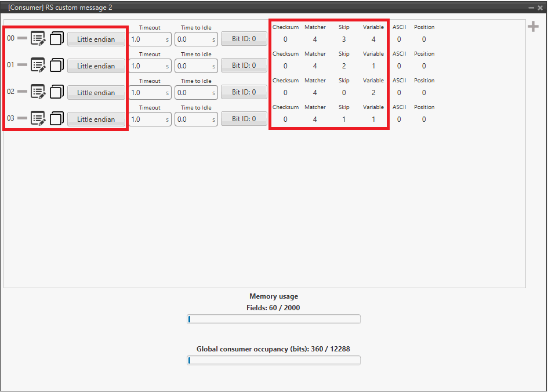The height and width of the screenshot is (392, 548).
Task: Click the Bit ID: 0 button for message 00
Action: (244, 39)
